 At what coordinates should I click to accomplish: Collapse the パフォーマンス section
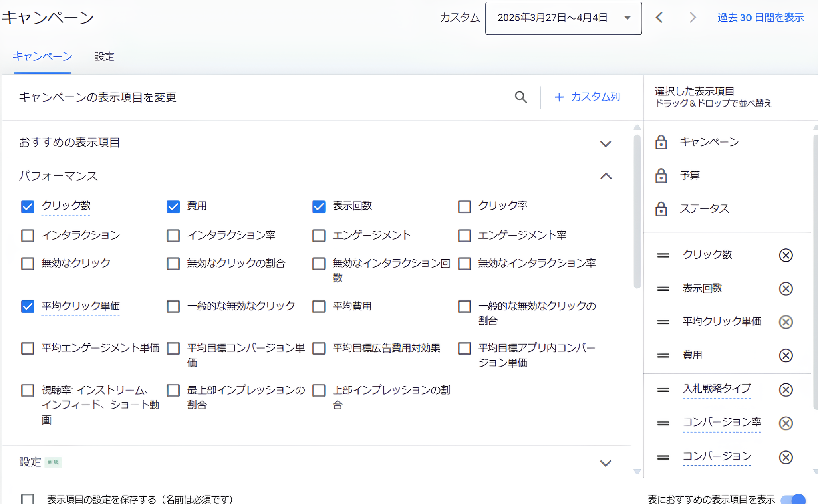click(x=606, y=176)
